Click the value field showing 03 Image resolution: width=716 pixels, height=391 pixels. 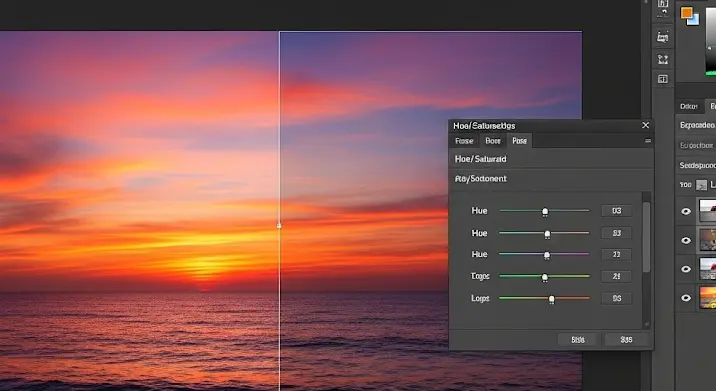tap(616, 211)
